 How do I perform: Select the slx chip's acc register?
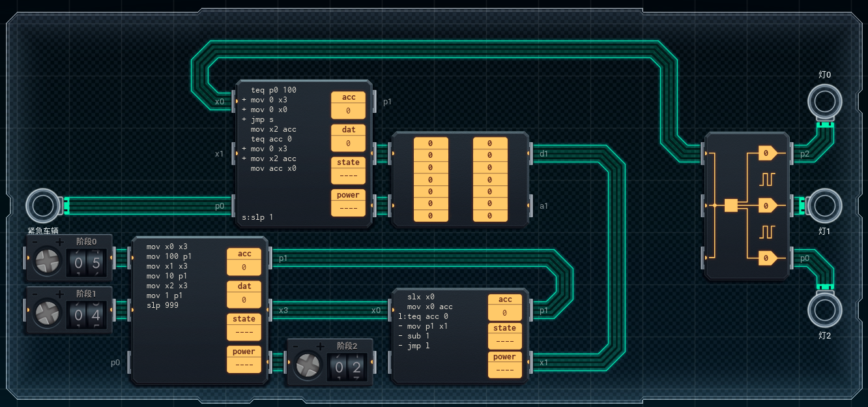[x=505, y=307]
